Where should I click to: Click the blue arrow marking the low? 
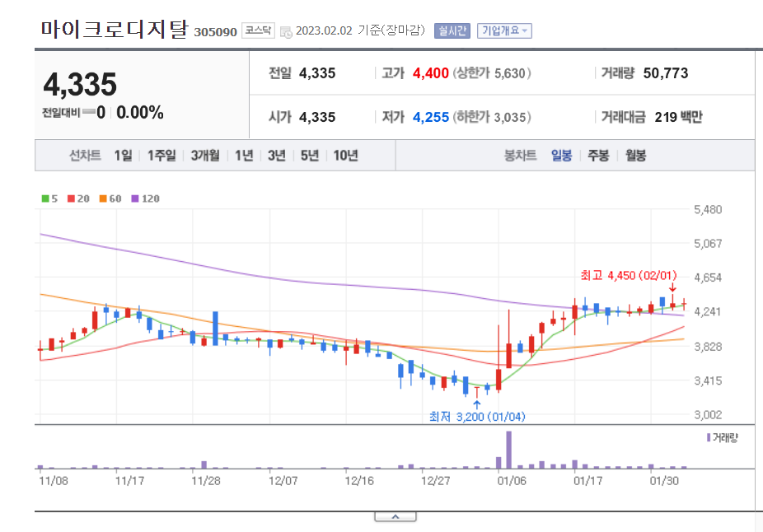[x=477, y=404]
